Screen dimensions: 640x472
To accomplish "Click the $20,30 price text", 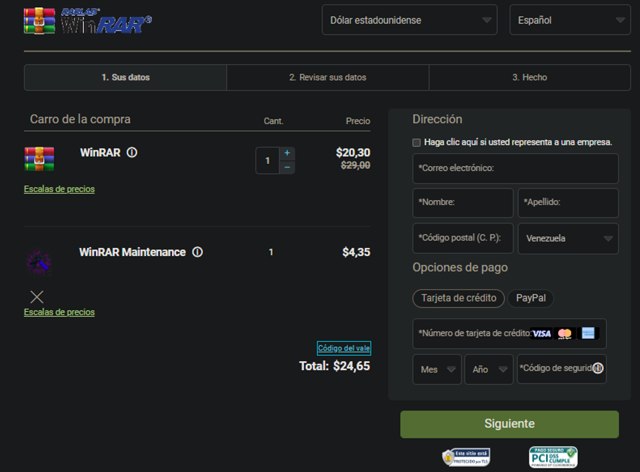I will pos(353,153).
